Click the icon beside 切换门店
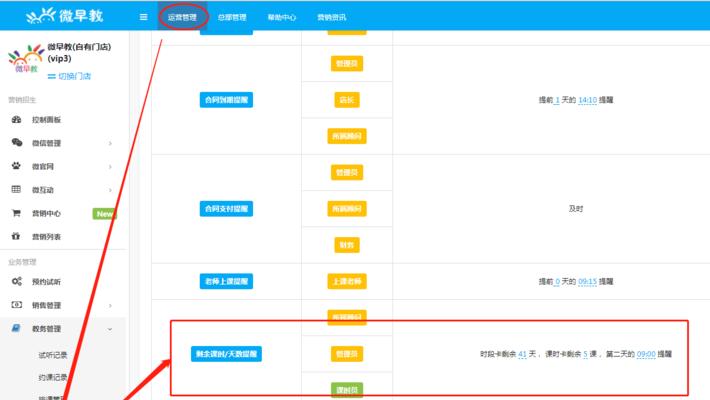Screen dimensions: 710x400 (x=52, y=77)
